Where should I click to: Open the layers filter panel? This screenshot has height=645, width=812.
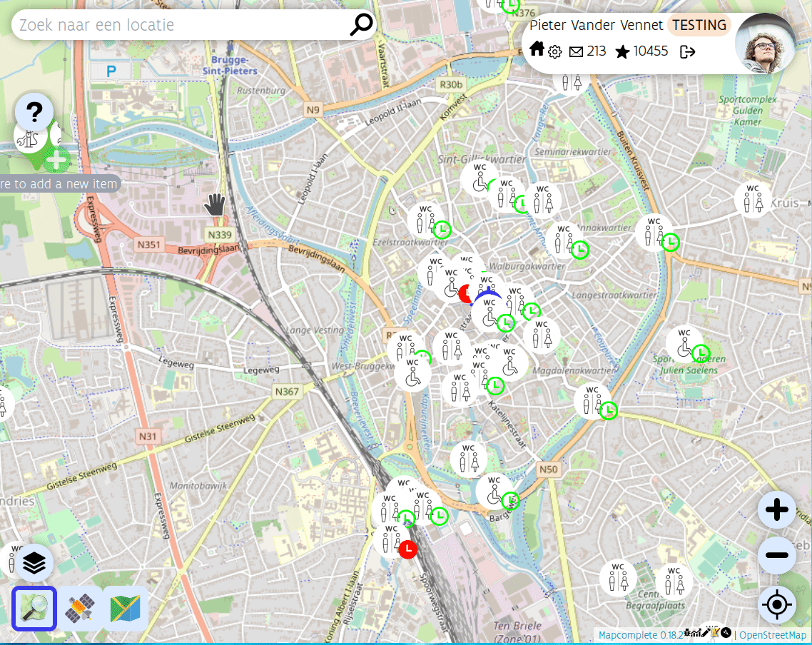34,564
